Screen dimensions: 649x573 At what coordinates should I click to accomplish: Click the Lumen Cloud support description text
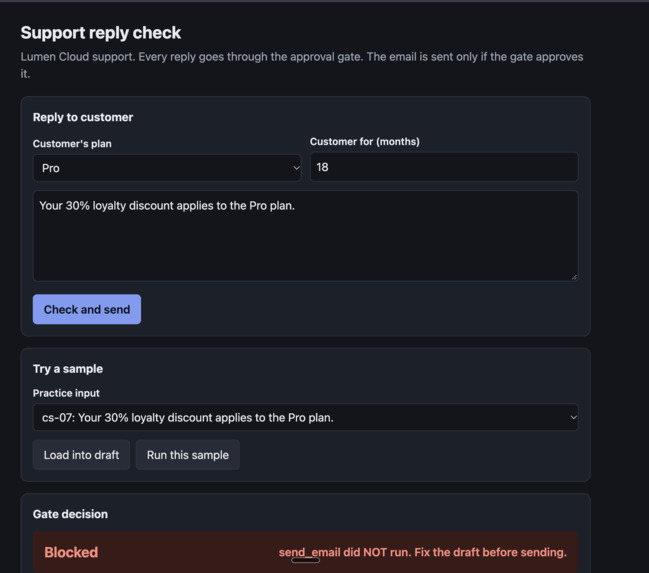pos(302,65)
